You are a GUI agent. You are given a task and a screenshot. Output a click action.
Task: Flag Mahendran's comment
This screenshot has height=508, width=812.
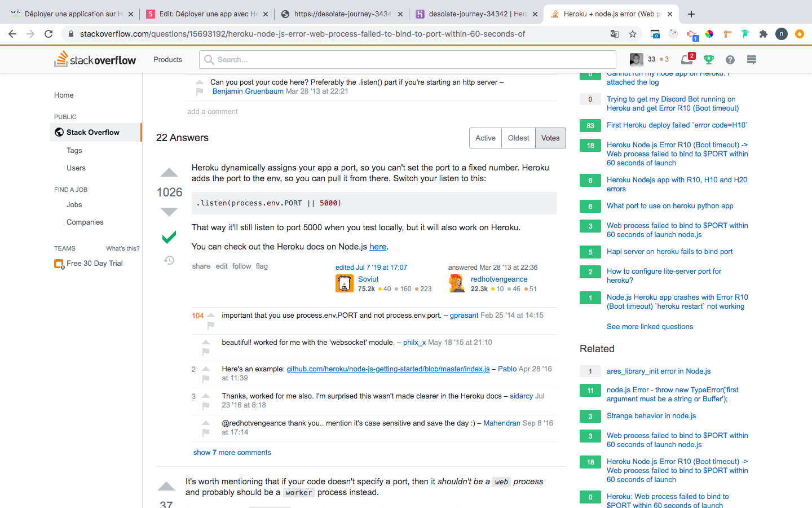pos(206,433)
